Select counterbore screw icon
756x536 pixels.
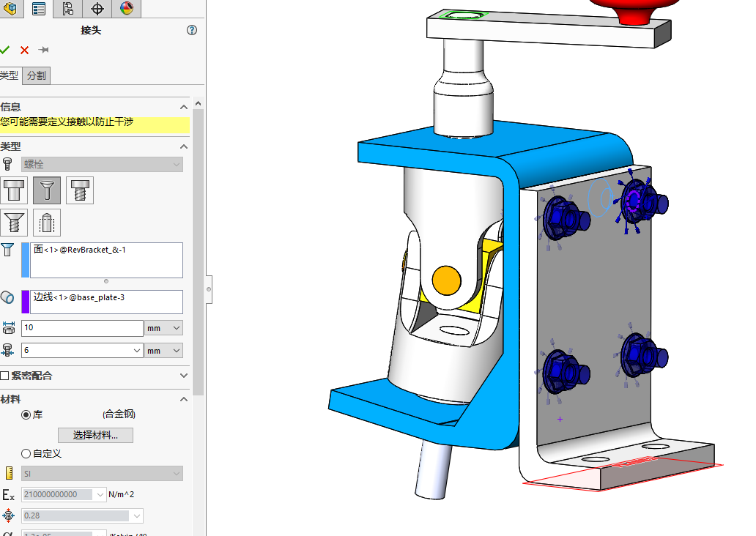(x=80, y=190)
